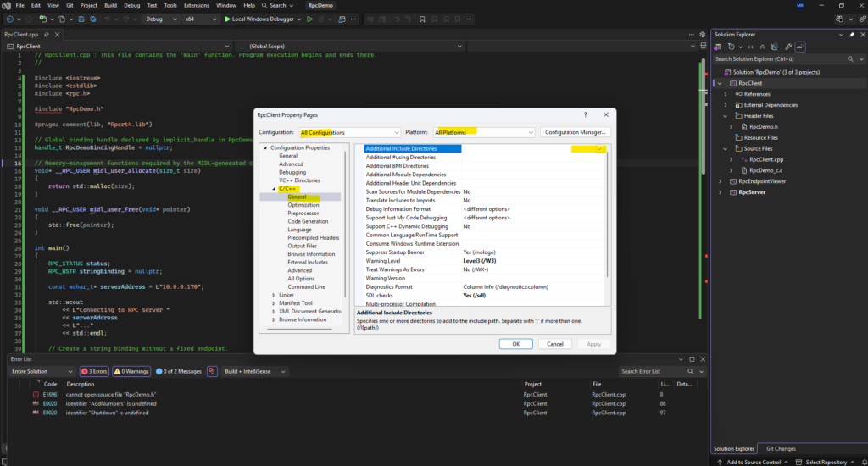Open the File menu

pyautogui.click(x=20, y=6)
